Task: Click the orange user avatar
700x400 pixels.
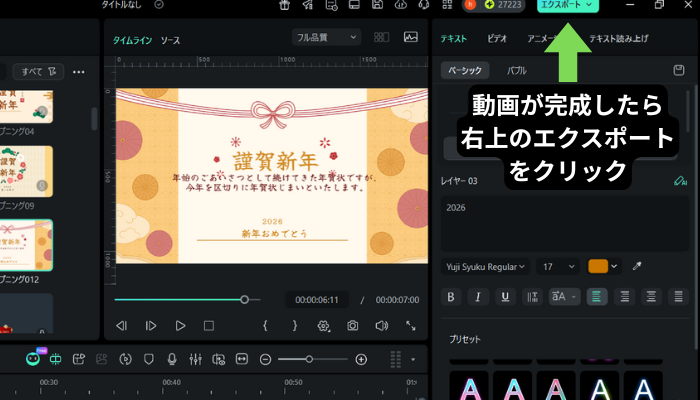Action: tap(471, 5)
